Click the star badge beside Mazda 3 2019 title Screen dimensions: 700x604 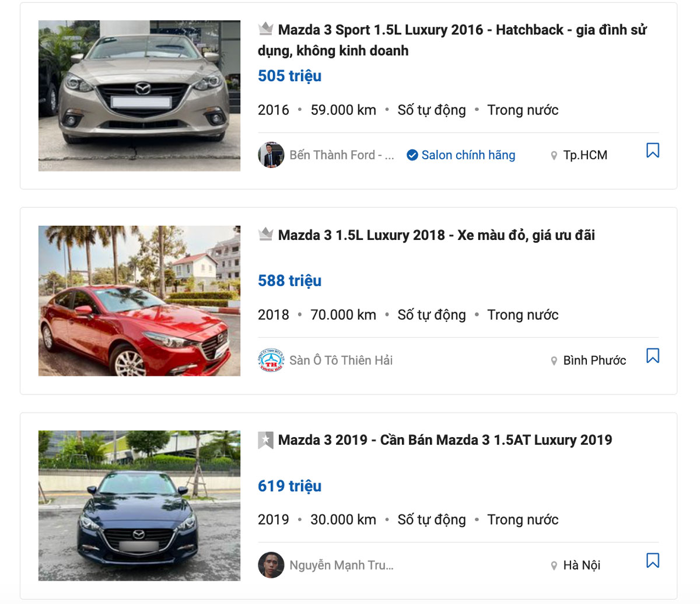266,440
